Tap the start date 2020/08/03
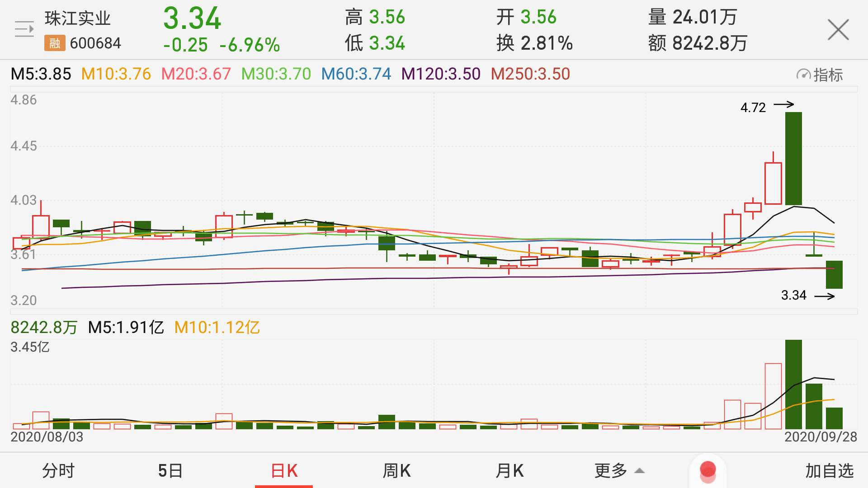Screen dimensions: 868x488 click(47, 437)
